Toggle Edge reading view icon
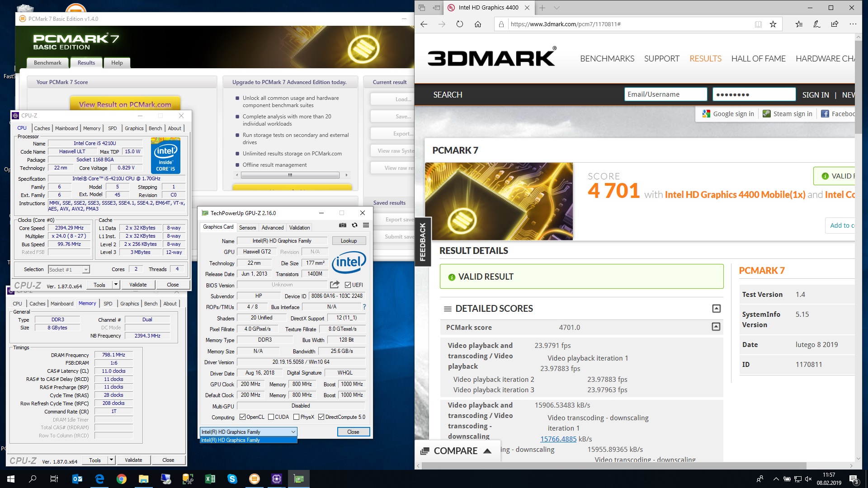The width and height of the screenshot is (868, 488). pos(758,24)
